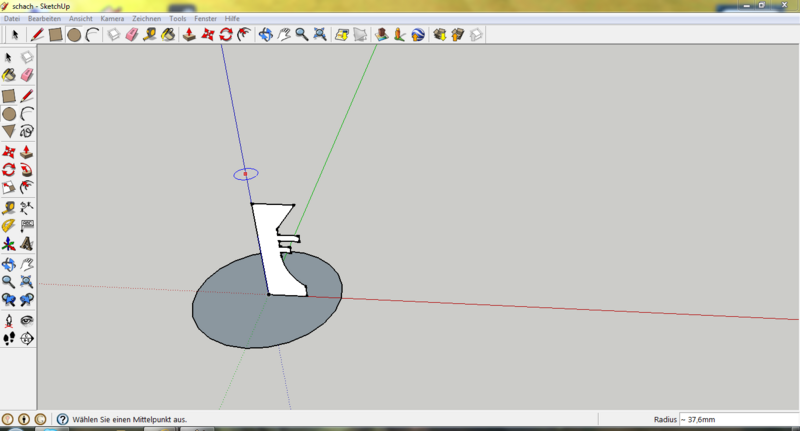This screenshot has width=800, height=431.
Task: Select the Paint Bucket tool in left toolbar
Action: 8,75
